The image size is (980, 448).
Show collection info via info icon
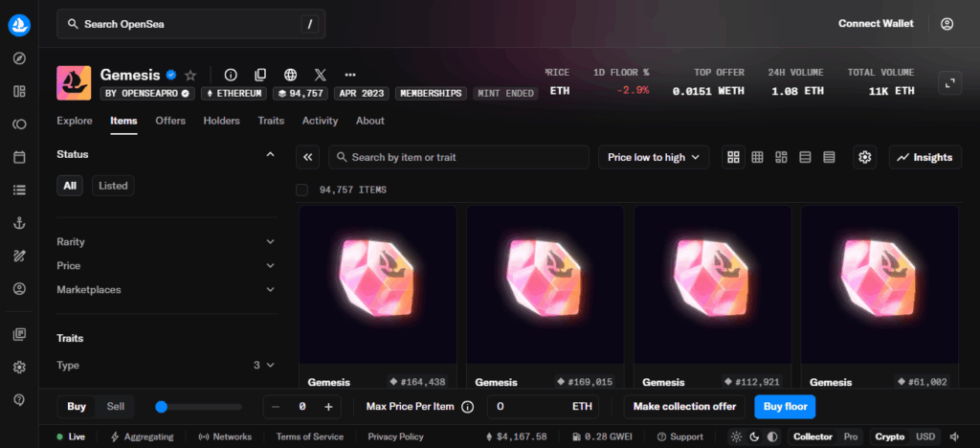[x=231, y=75]
